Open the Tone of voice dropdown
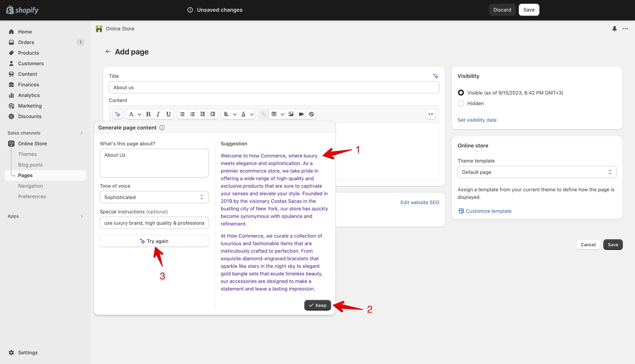This screenshot has width=635, height=364. (154, 197)
